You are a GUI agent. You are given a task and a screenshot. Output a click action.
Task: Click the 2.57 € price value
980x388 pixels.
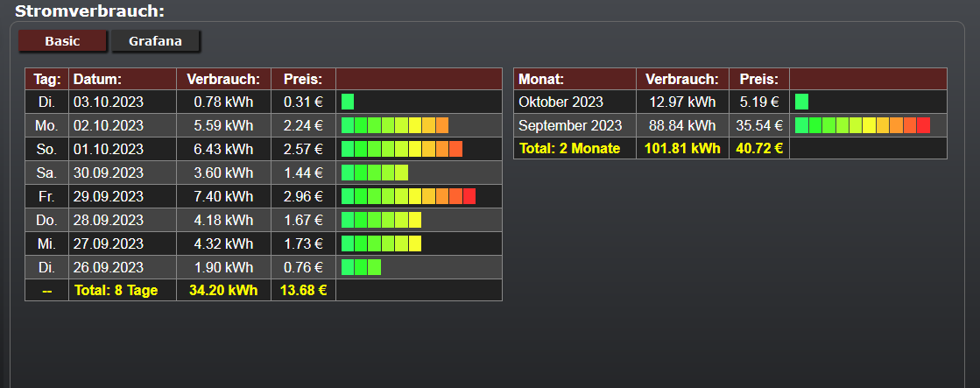click(303, 149)
